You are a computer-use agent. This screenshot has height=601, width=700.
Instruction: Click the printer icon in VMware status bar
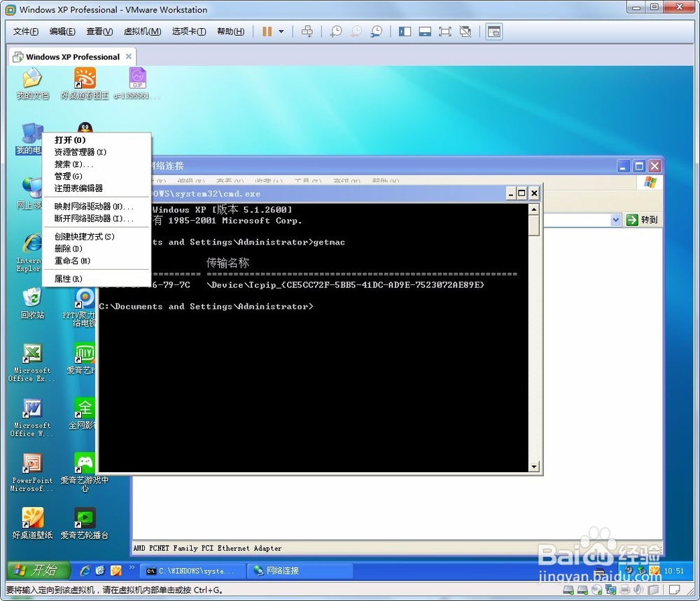[x=625, y=590]
